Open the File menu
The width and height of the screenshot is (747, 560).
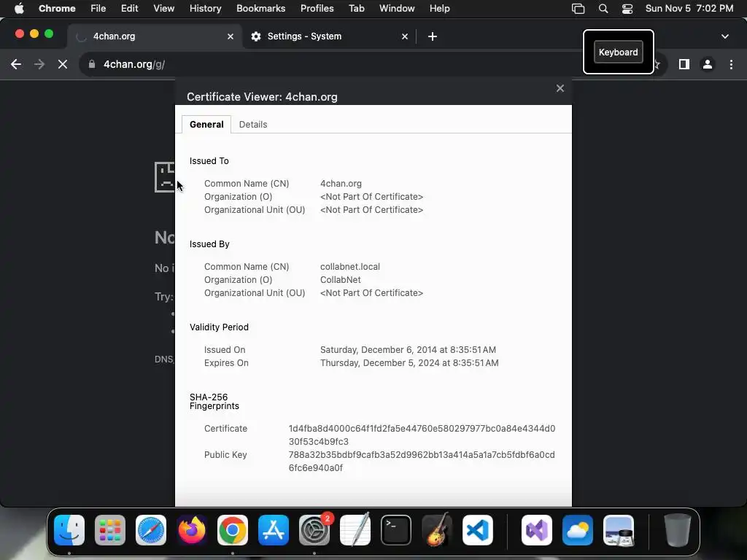pyautogui.click(x=98, y=9)
